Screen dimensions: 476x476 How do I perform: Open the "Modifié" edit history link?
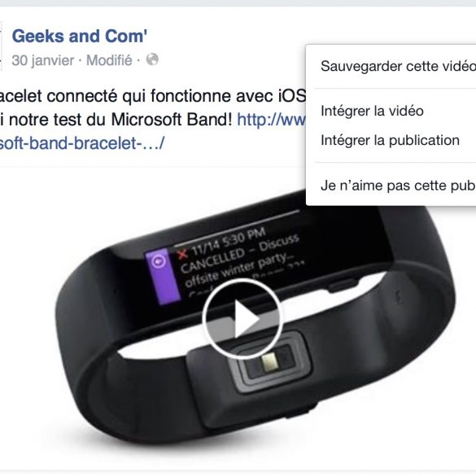click(109, 60)
